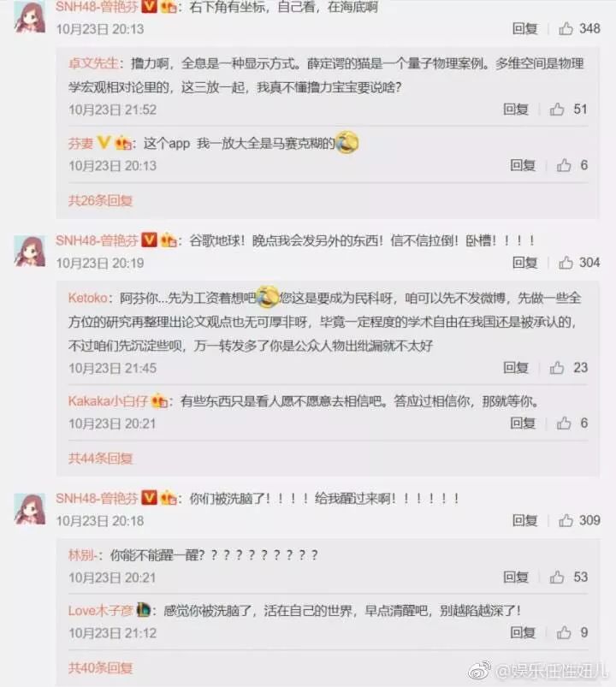Screen dimensions: 616x687
Task: Thumbs-up Ketoko's long reply
Action: pos(557,368)
